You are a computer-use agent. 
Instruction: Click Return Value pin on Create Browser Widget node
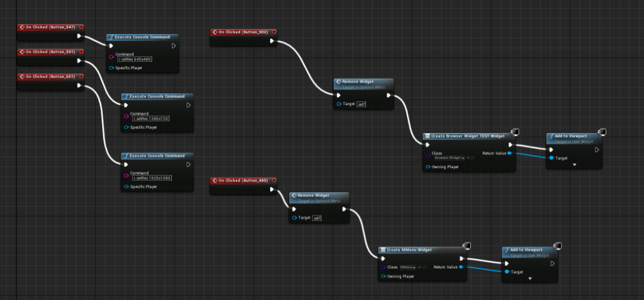(509, 153)
